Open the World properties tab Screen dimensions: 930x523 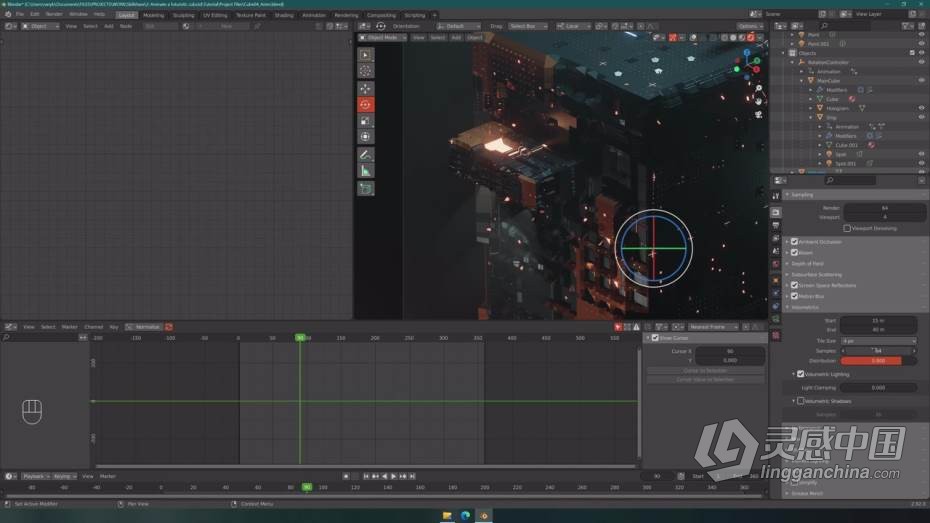pos(776,264)
